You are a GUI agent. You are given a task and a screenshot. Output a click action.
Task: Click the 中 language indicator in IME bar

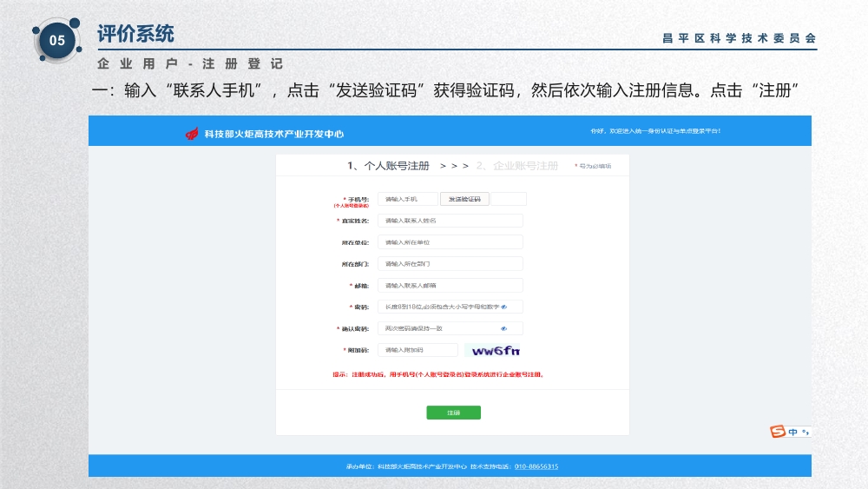coord(792,432)
